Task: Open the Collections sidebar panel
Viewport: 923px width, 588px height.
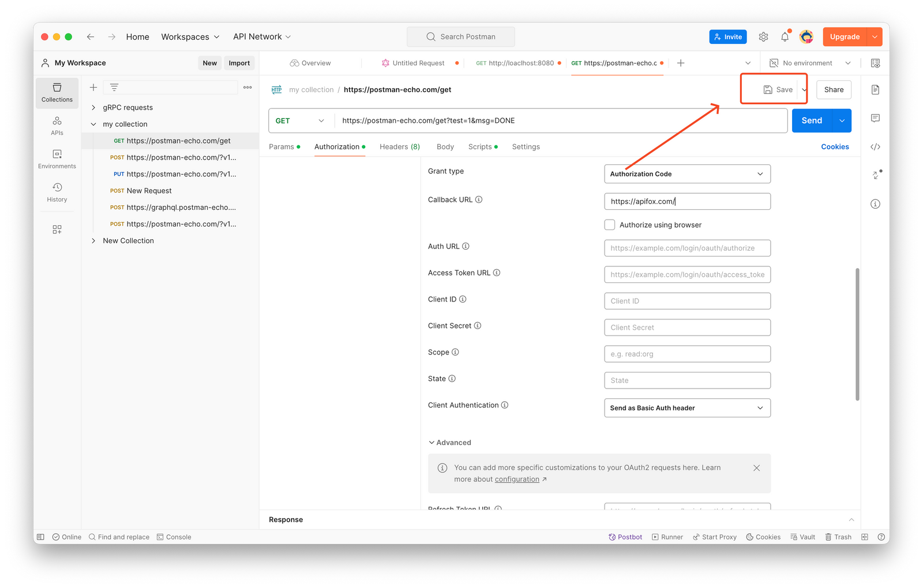Action: click(57, 92)
